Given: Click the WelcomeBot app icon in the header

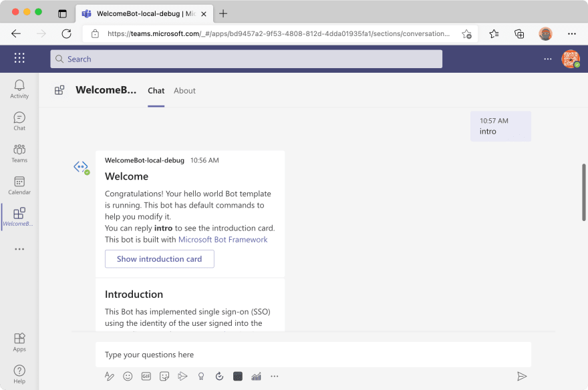Looking at the screenshot, I should click(59, 90).
